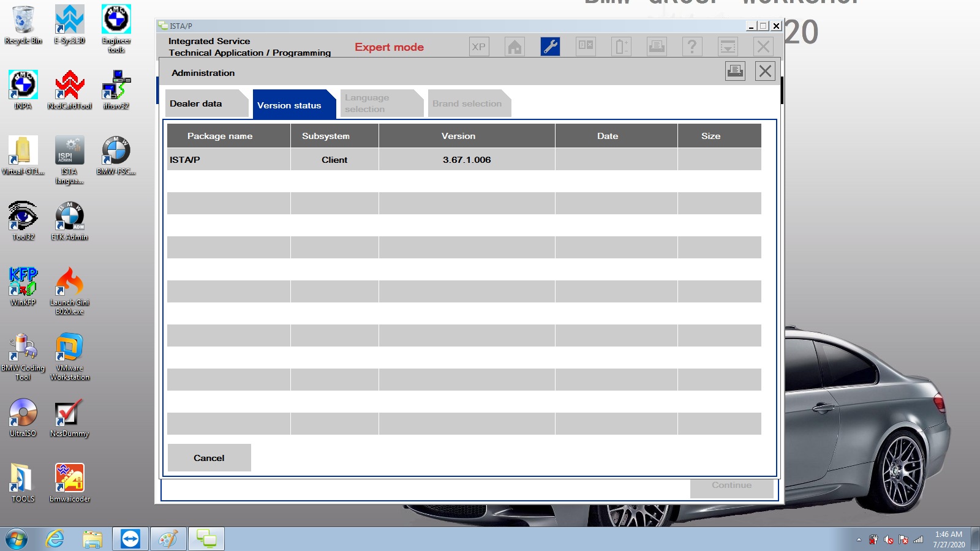Click the Size column header
Screen dimensions: 980x551
point(720,136)
